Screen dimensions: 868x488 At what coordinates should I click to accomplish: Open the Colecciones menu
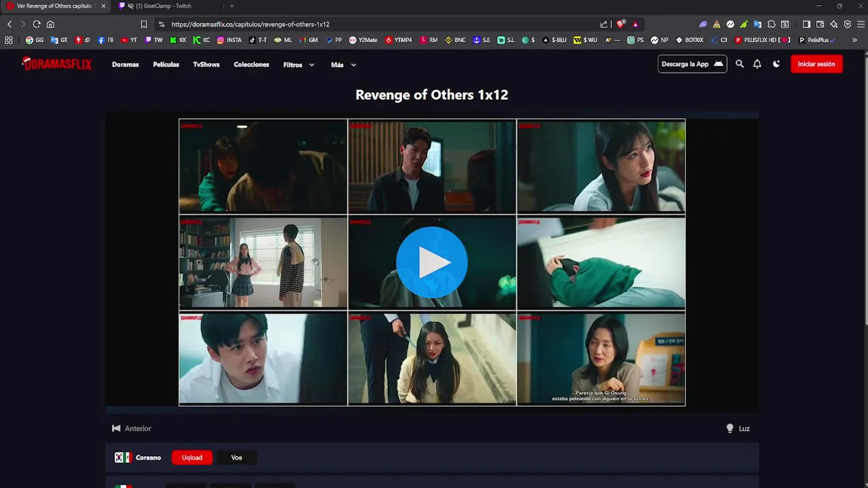pyautogui.click(x=252, y=64)
